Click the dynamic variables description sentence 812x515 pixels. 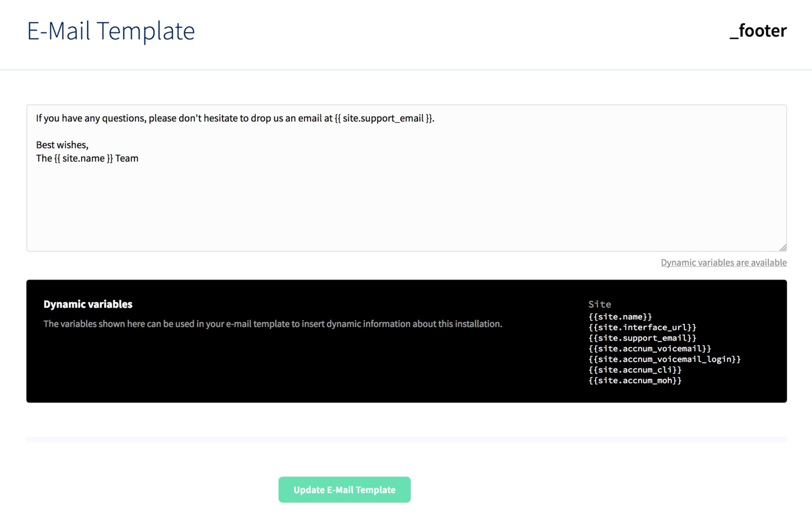coord(273,324)
